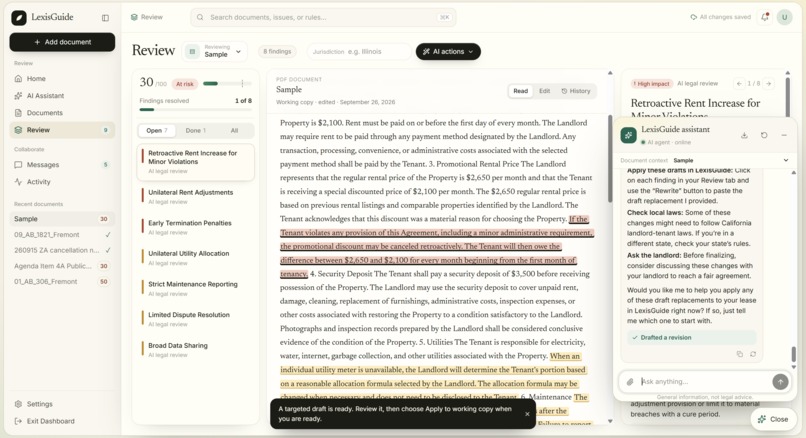Open the Early Termination Penalties finding

(x=195, y=227)
